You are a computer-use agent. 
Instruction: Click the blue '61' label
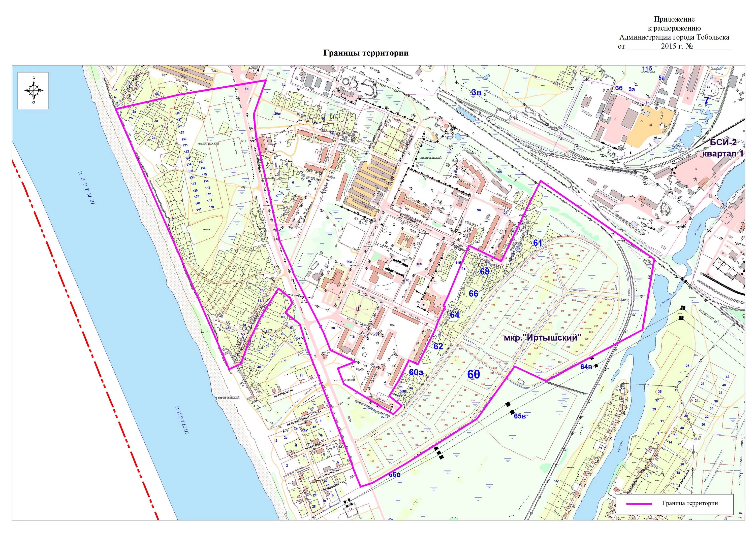coord(537,243)
